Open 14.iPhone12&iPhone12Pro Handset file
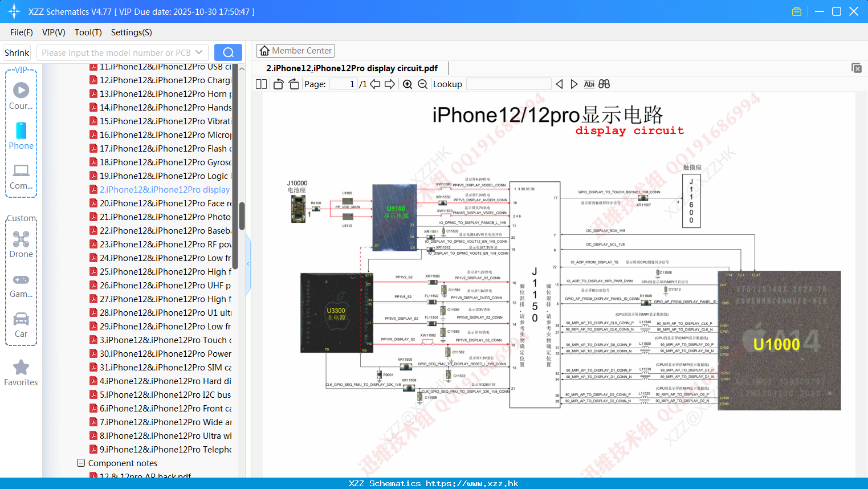This screenshot has width=868, height=489. (x=161, y=108)
